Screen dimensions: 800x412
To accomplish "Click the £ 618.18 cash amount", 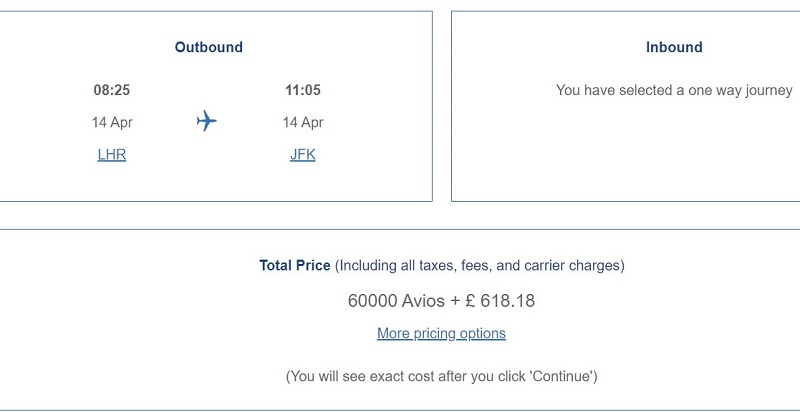I will 501,300.
